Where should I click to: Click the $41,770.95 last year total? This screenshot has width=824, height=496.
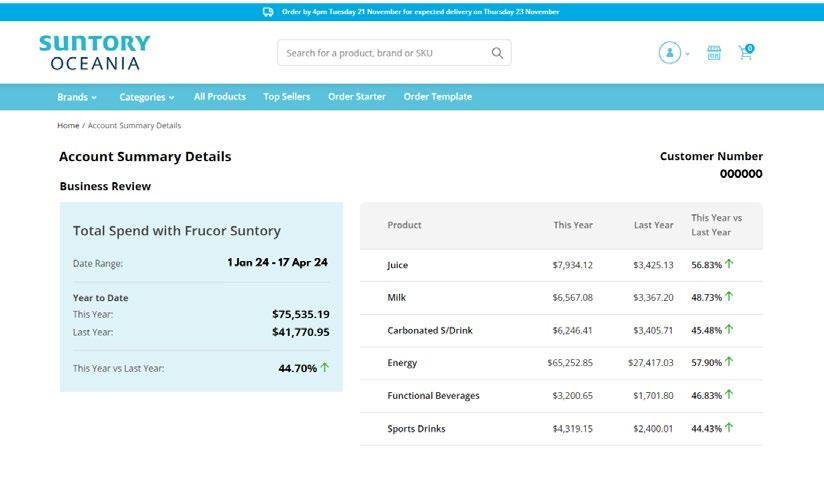[x=301, y=332]
